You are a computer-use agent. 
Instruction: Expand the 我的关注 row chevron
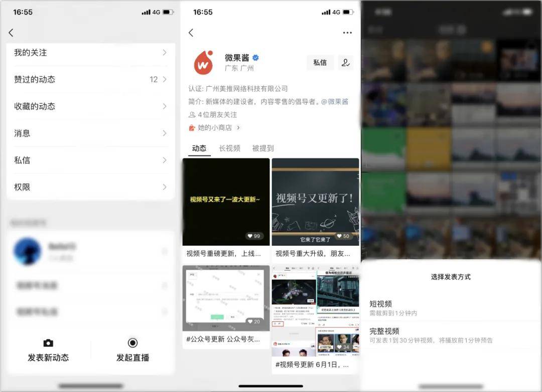coord(164,53)
